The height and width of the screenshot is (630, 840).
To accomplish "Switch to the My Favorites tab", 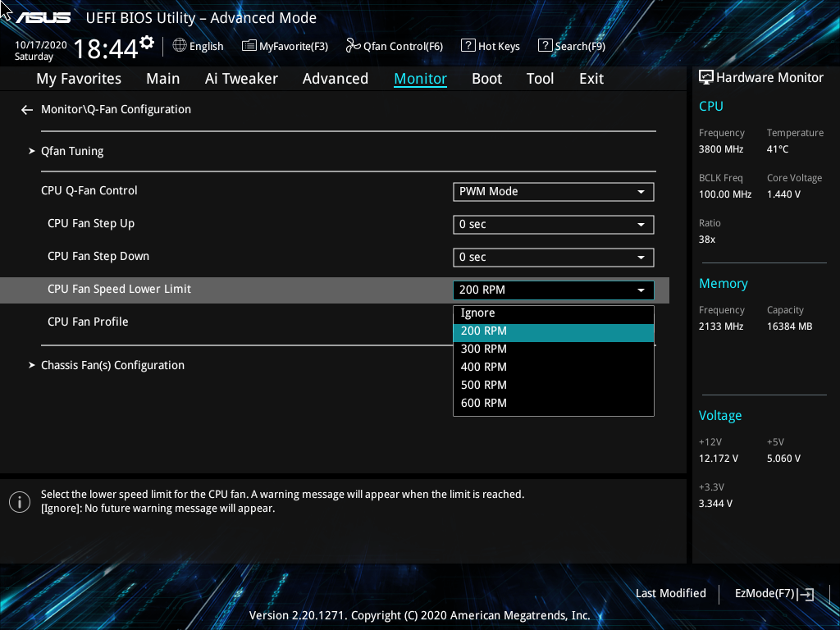I will click(79, 79).
